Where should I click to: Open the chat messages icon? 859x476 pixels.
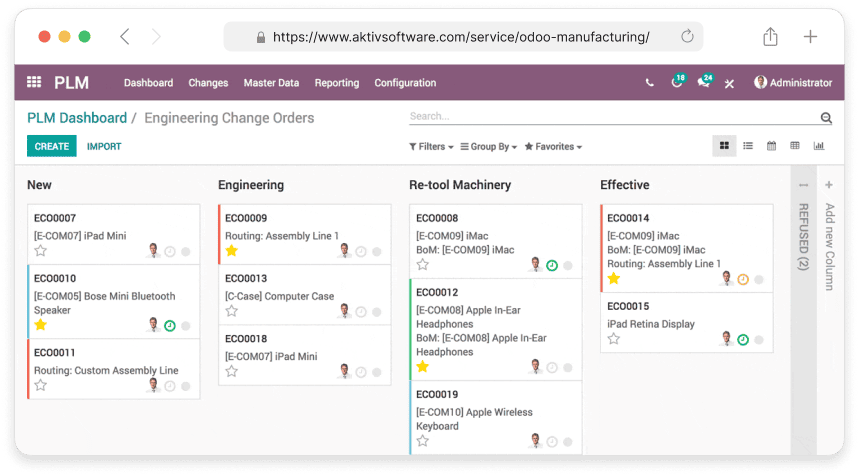tap(704, 83)
